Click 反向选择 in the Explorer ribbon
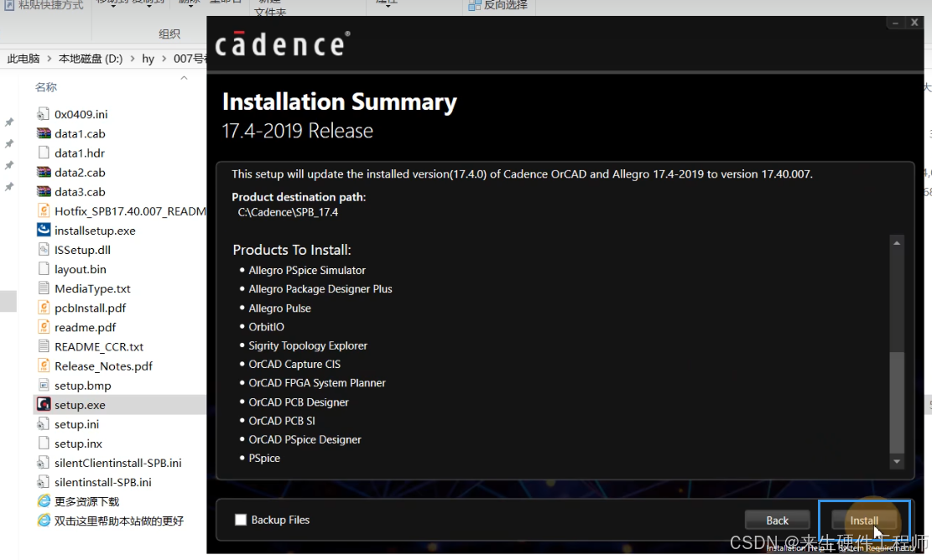This screenshot has height=560, width=932. coord(498,5)
